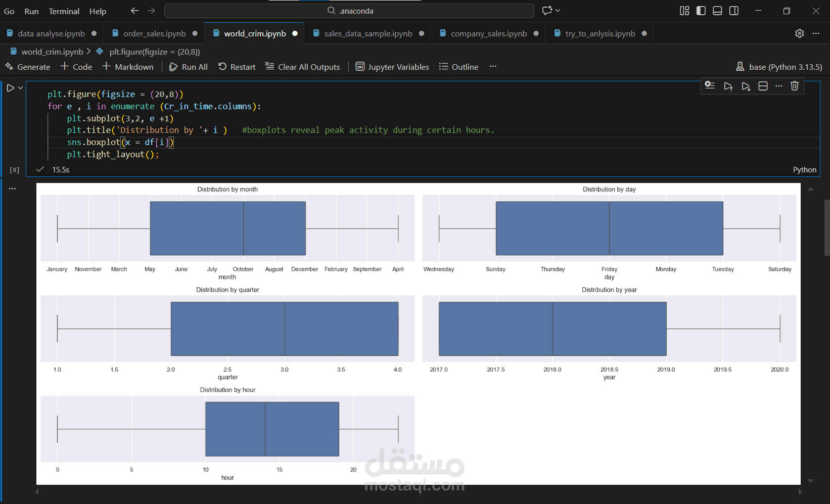Open the Run menu
The width and height of the screenshot is (830, 504).
click(x=31, y=11)
